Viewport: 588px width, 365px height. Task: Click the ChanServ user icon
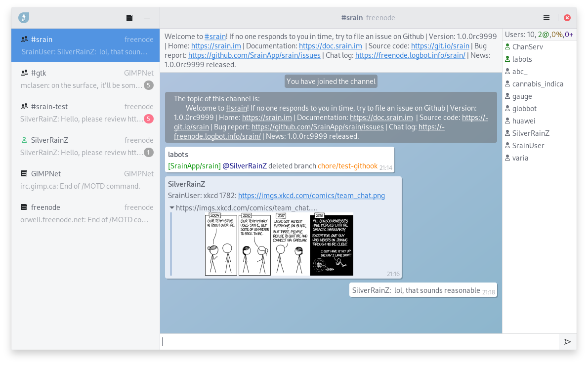[507, 47]
